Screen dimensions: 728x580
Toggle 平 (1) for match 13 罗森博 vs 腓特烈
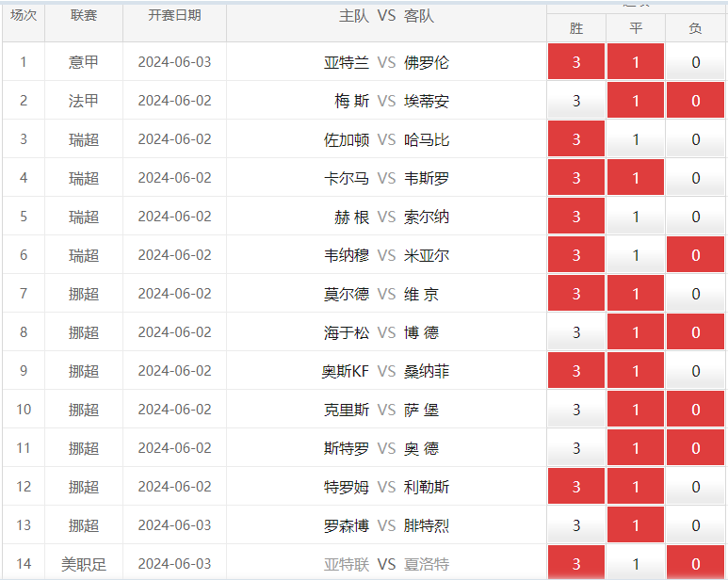coord(636,524)
